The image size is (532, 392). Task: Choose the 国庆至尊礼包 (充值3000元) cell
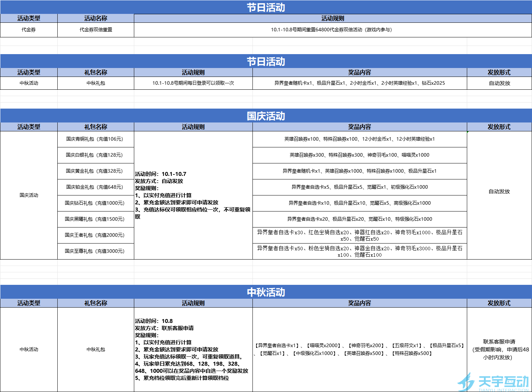point(95,251)
